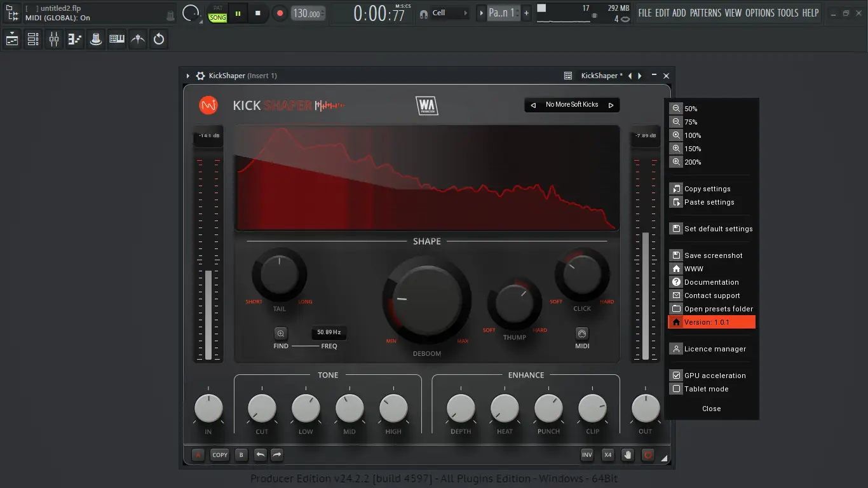
Task: Click the COPY button in plugin
Action: 220,455
